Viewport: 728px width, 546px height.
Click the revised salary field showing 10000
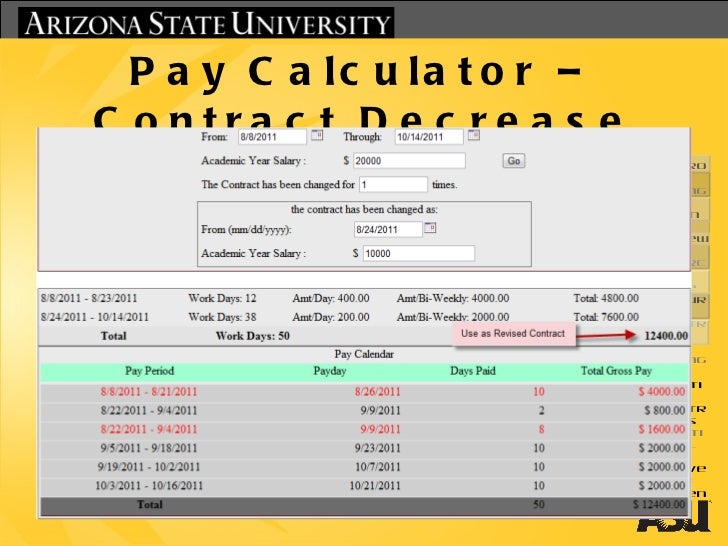[419, 254]
